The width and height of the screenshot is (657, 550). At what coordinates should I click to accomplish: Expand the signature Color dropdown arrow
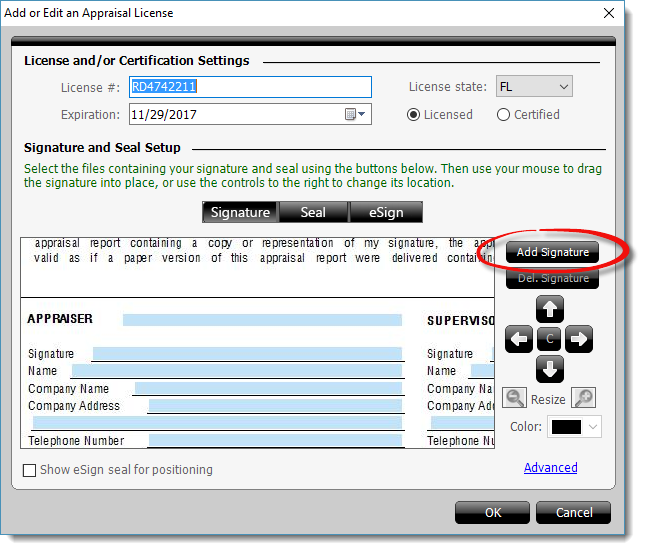point(592,427)
